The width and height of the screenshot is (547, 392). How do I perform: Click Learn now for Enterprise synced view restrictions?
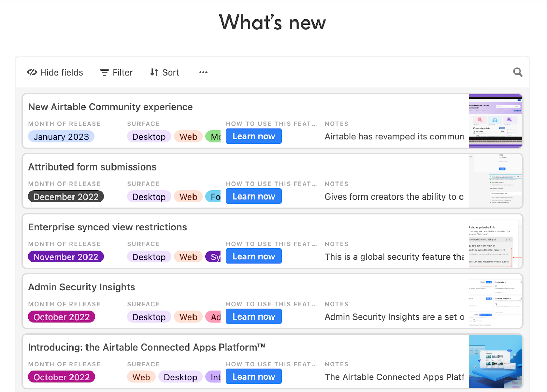point(253,256)
